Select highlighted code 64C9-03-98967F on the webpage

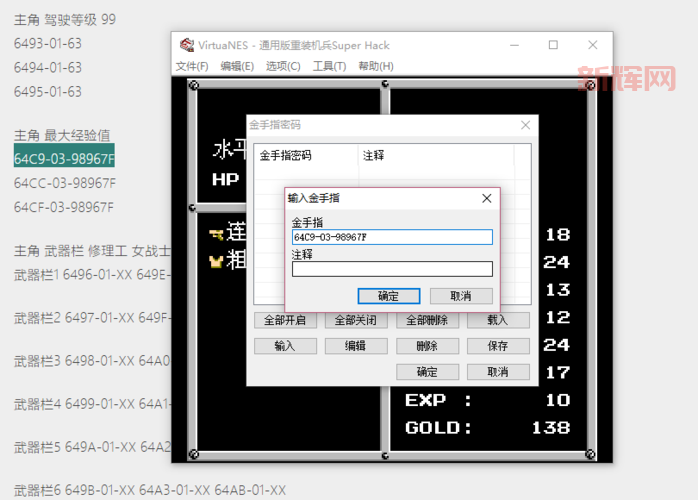pos(64,158)
